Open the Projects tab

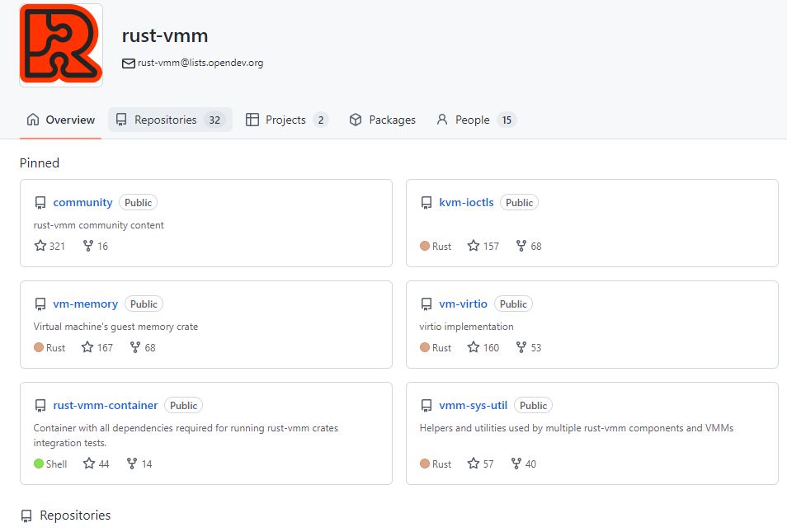286,120
